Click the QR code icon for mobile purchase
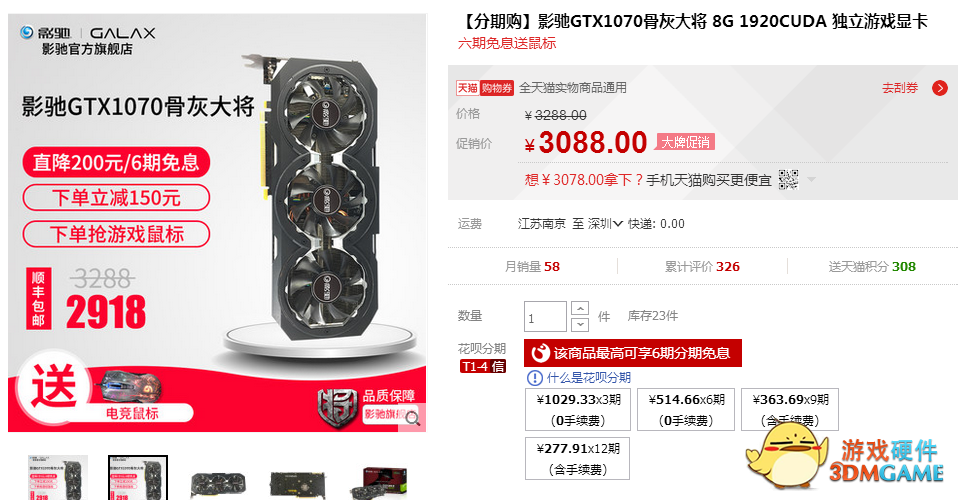 point(789,180)
